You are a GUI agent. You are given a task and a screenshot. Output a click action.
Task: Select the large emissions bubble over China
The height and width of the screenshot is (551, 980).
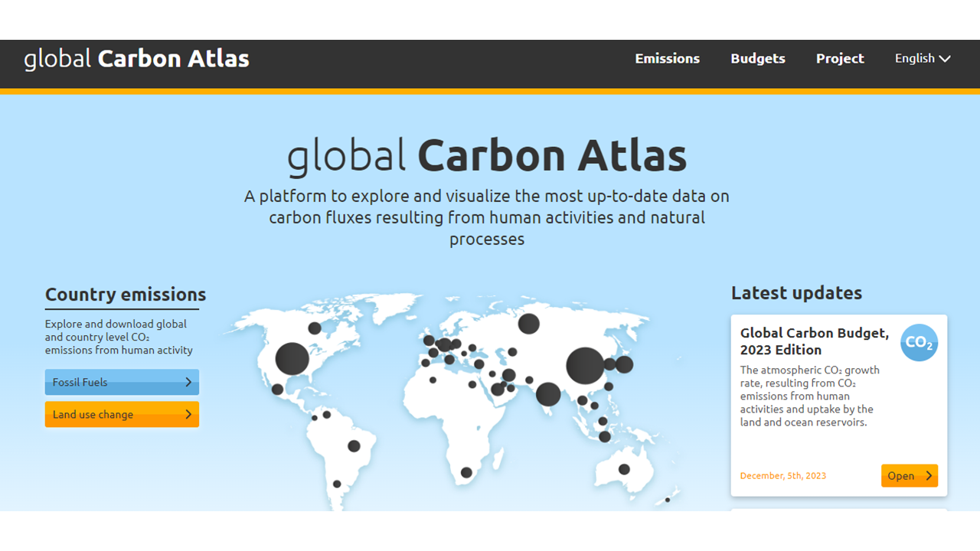coord(585,366)
